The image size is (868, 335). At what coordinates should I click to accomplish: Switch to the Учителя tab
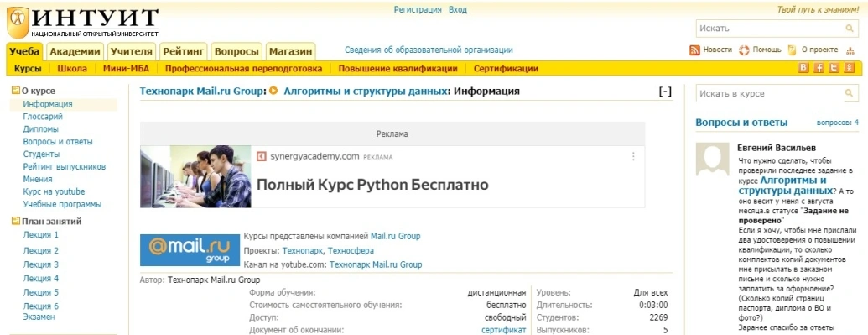click(x=131, y=51)
